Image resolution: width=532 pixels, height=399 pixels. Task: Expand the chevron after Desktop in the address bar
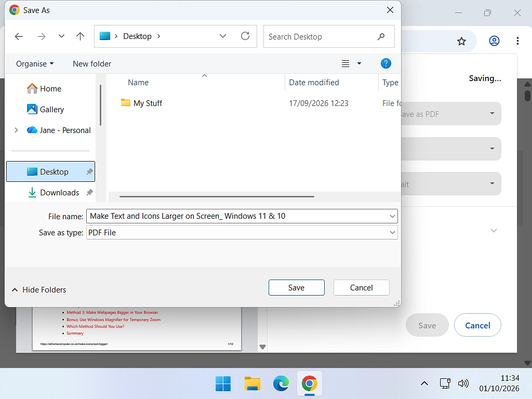(x=158, y=36)
